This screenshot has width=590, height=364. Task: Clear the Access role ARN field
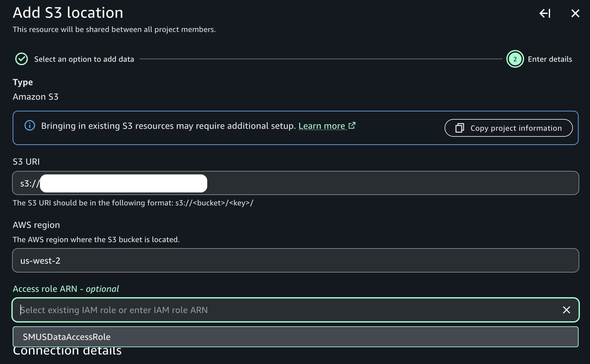pyautogui.click(x=566, y=310)
